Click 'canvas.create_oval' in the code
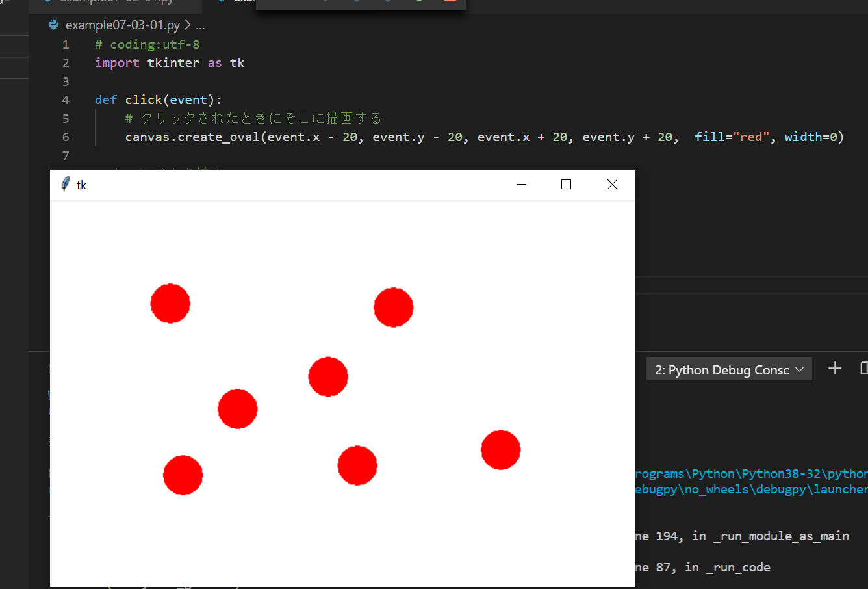 tap(192, 137)
